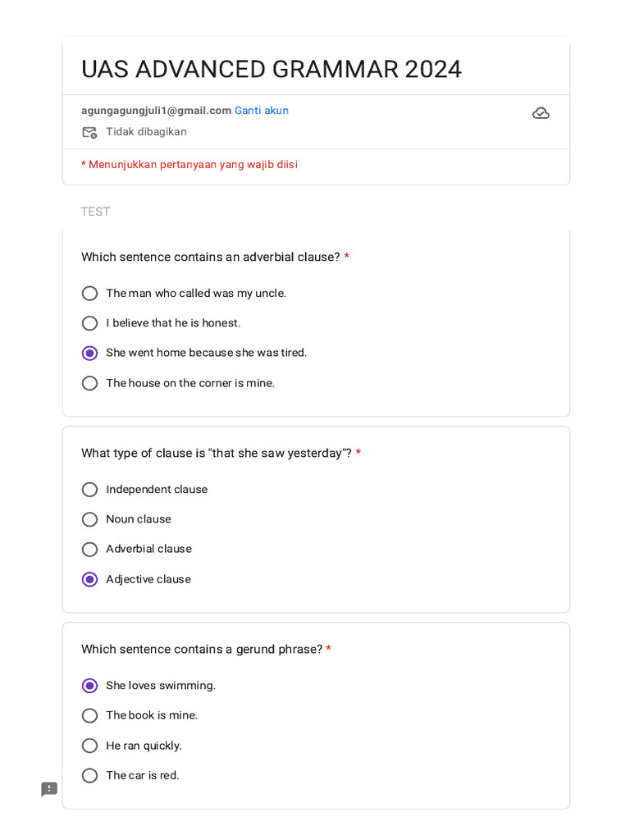Click the Ganti akun link
The image size is (630, 840).
pos(262,111)
